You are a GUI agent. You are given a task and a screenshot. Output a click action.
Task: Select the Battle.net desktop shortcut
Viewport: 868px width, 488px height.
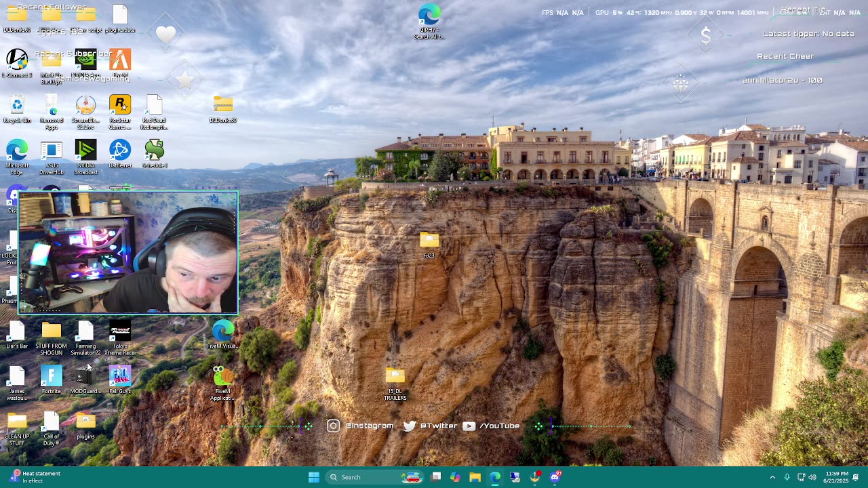click(x=120, y=154)
